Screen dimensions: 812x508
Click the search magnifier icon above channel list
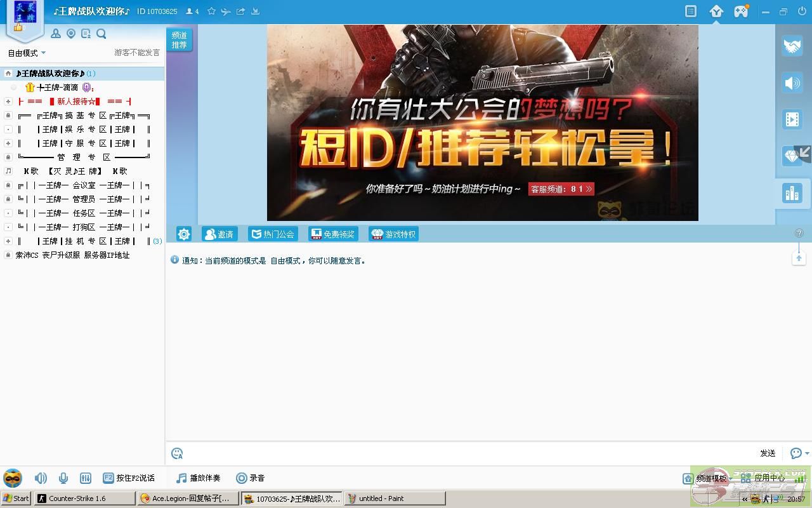tap(101, 34)
